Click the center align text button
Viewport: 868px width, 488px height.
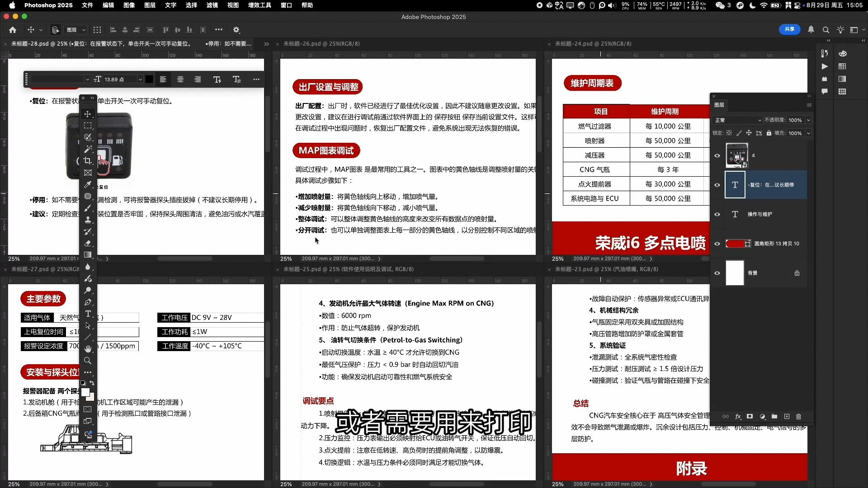180,80
